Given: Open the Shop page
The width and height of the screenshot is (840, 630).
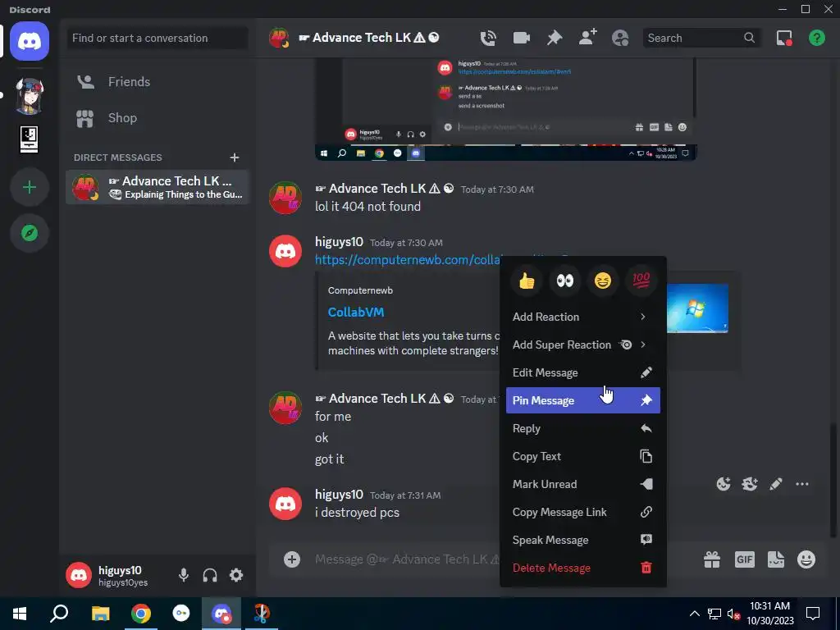Looking at the screenshot, I should pyautogui.click(x=157, y=118).
